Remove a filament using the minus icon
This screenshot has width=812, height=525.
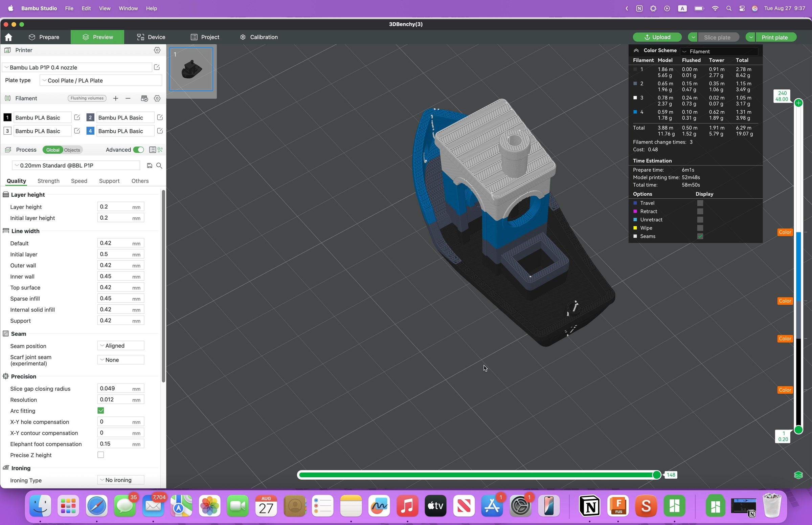[128, 98]
